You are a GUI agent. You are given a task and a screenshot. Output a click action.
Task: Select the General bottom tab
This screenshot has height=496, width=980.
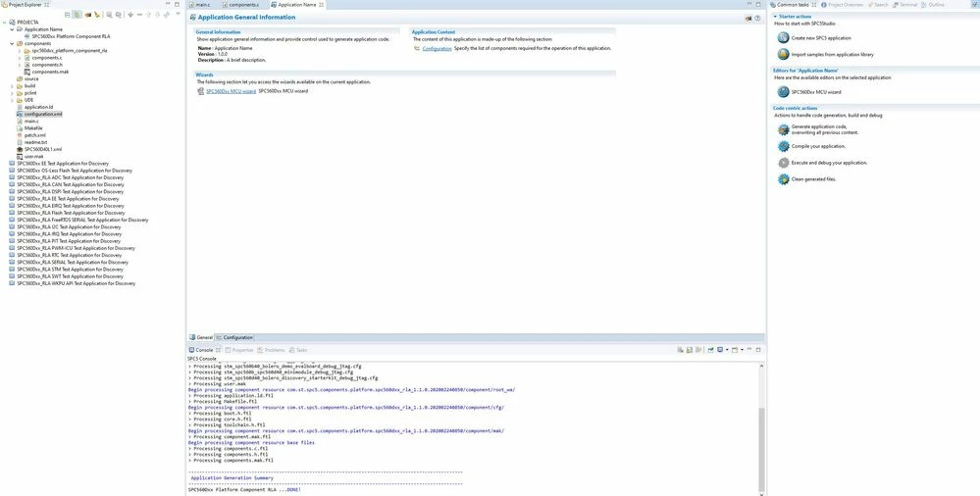tap(201, 337)
